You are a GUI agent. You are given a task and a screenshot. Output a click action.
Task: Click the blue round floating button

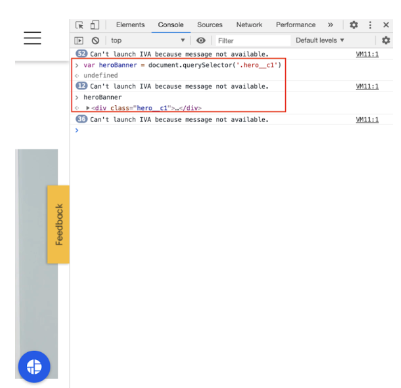[34, 367]
